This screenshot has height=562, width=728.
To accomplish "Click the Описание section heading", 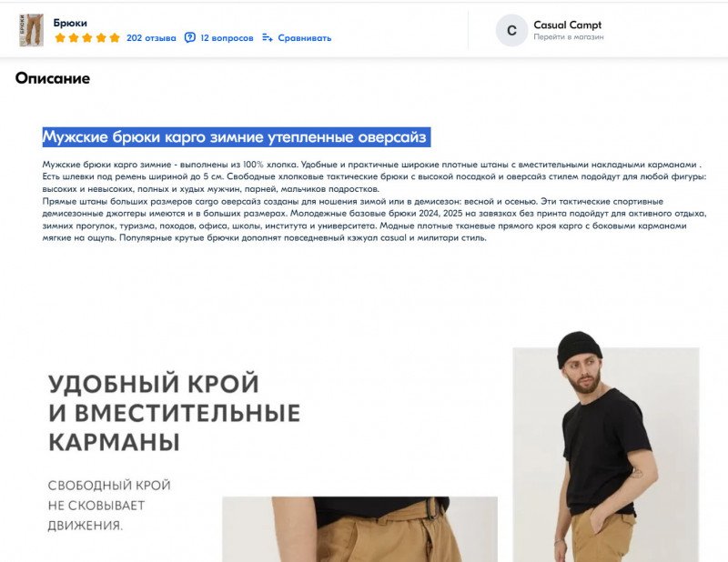I will click(x=53, y=78).
